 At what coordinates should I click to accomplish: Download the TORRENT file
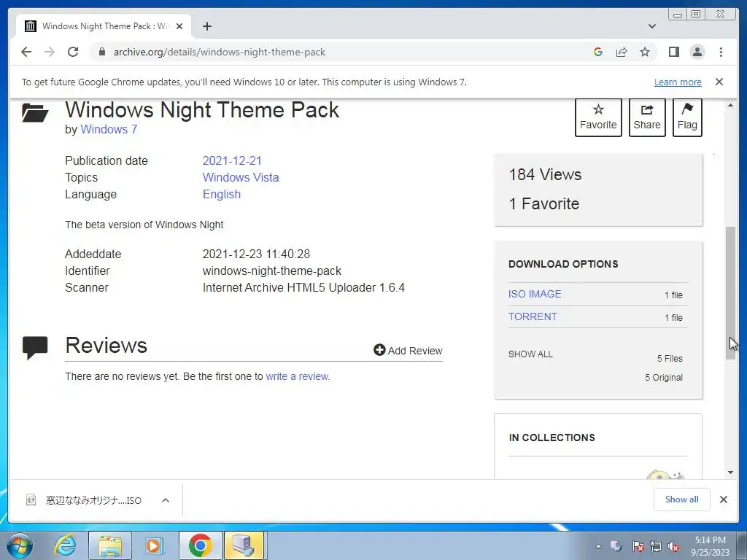coord(533,316)
